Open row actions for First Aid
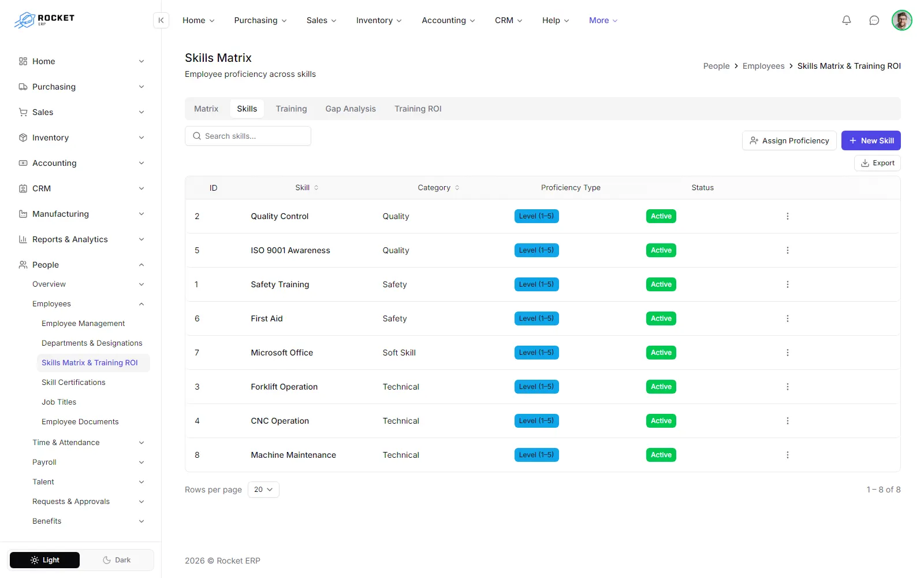 [787, 318]
